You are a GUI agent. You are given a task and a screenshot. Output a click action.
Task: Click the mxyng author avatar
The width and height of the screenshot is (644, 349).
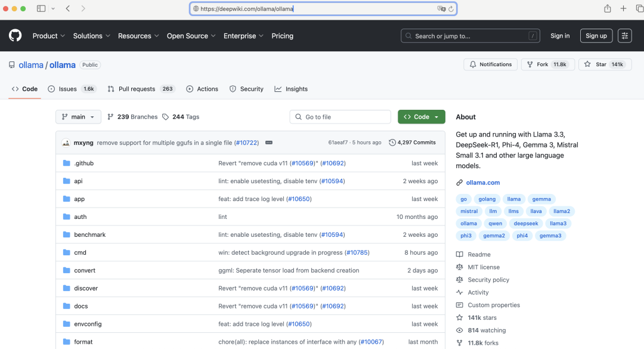66,143
